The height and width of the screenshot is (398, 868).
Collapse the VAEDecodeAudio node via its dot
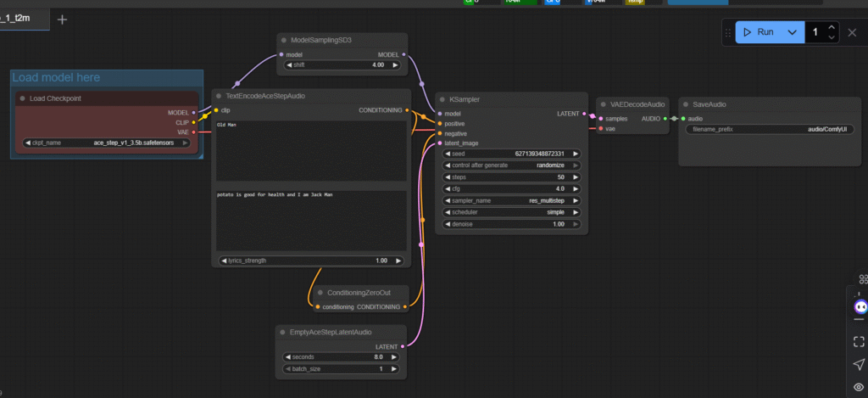pyautogui.click(x=604, y=104)
